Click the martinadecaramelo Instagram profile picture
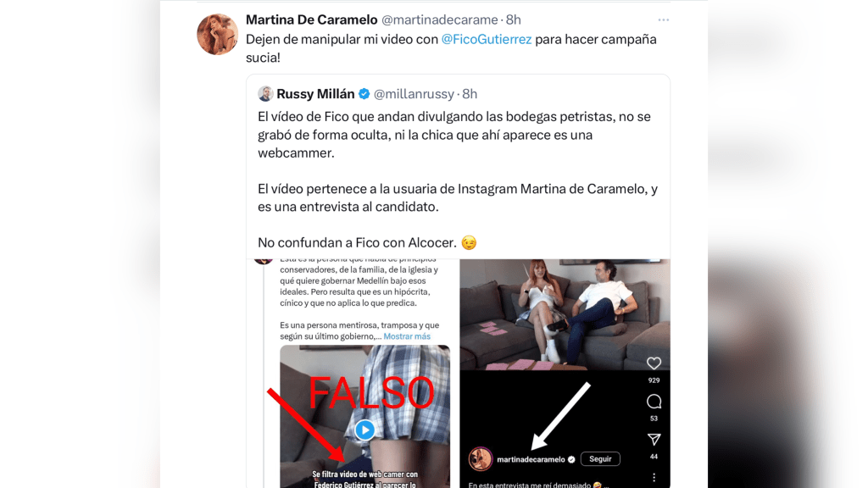 click(x=481, y=459)
